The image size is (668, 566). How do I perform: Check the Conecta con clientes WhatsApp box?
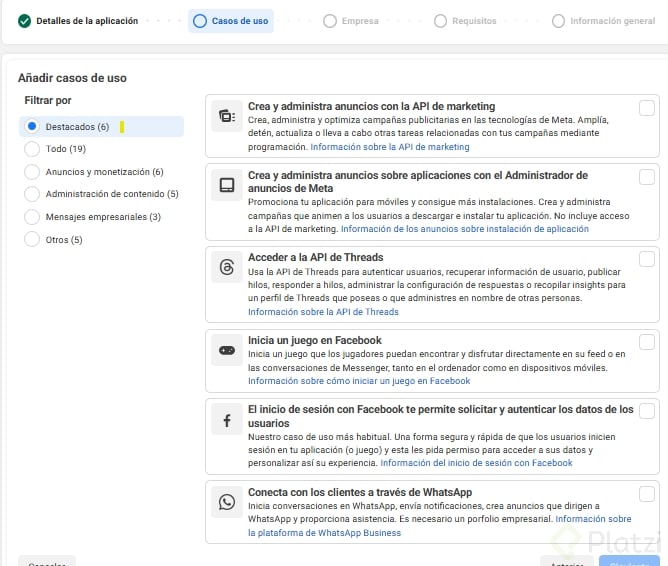(x=647, y=494)
